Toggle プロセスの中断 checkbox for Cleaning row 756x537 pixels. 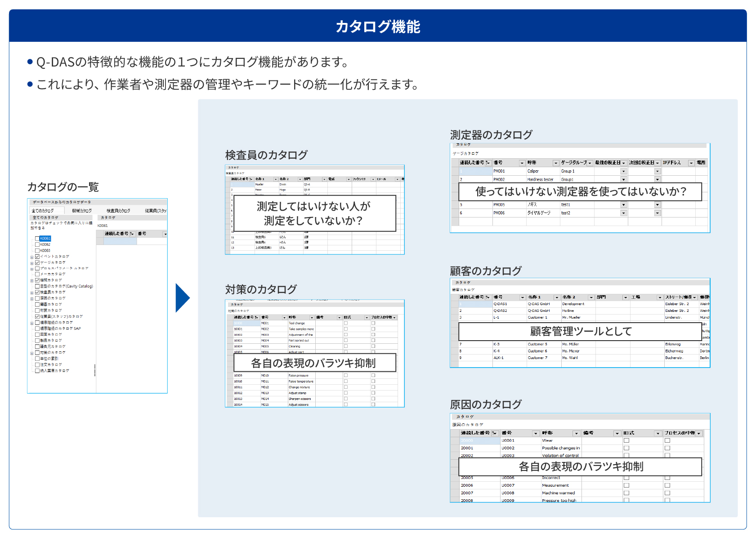pyautogui.click(x=373, y=346)
